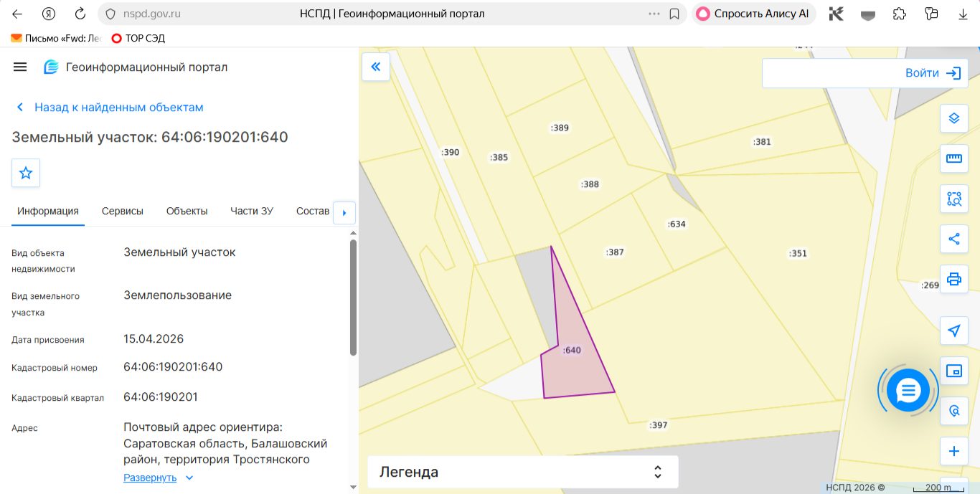Open the hamburger main menu
Screen dimensions: 980x494
20,67
